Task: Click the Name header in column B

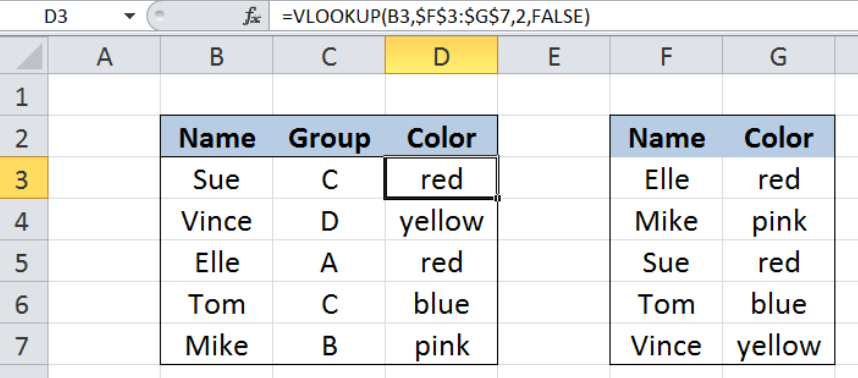Action: coord(217,136)
